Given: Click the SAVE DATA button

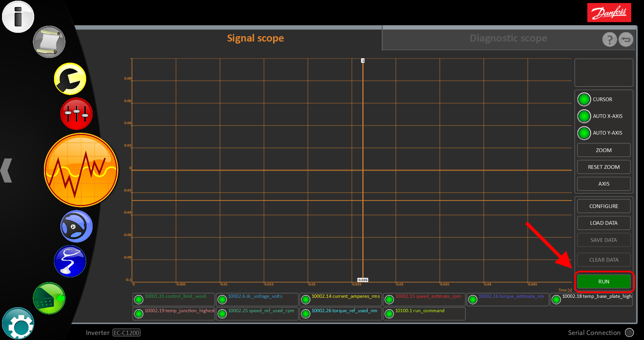Looking at the screenshot, I should pyautogui.click(x=604, y=240).
